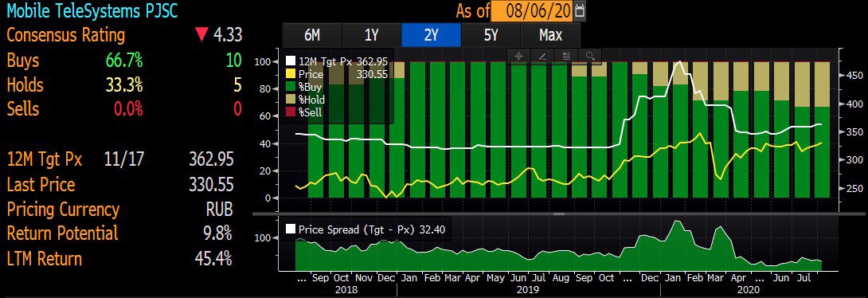
Task: Show the Max range tab
Action: (x=551, y=35)
